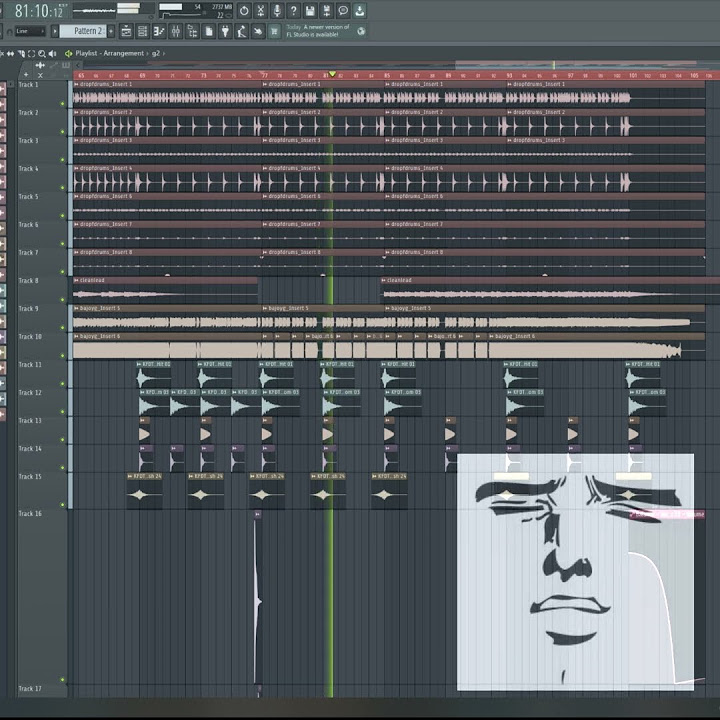Click the arrow left of Pattern 2
Viewport: 720px width, 720px height.
[55, 31]
